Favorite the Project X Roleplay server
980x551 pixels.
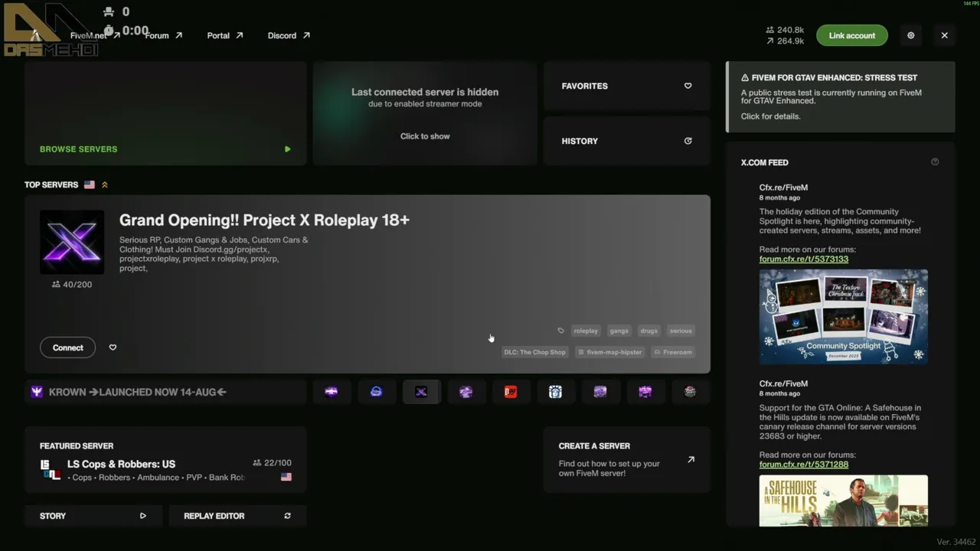tap(113, 347)
